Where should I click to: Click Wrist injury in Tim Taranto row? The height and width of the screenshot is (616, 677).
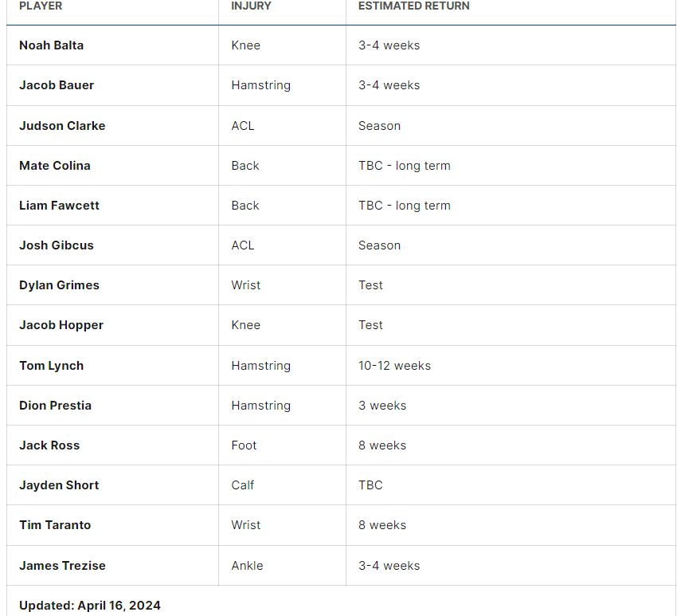coord(245,525)
